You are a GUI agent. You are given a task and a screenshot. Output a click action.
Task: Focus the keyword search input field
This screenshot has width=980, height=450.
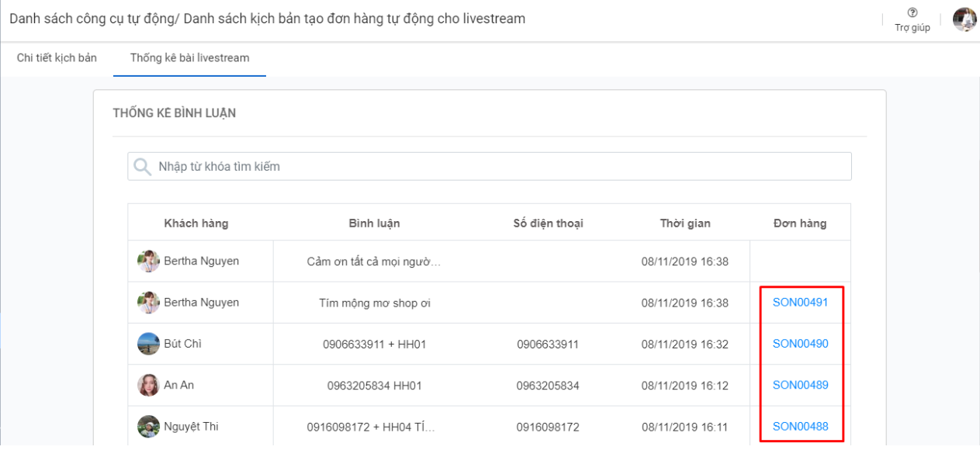(x=497, y=167)
